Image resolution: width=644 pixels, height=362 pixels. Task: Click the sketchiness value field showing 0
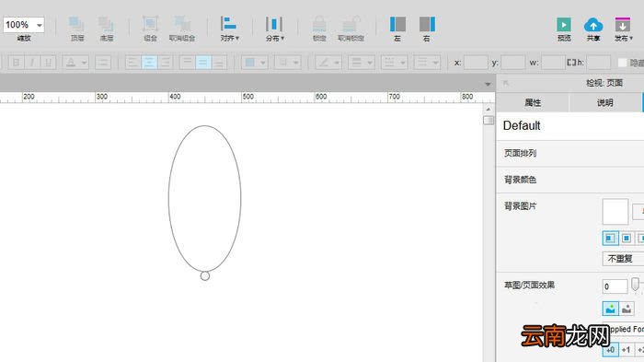point(615,286)
